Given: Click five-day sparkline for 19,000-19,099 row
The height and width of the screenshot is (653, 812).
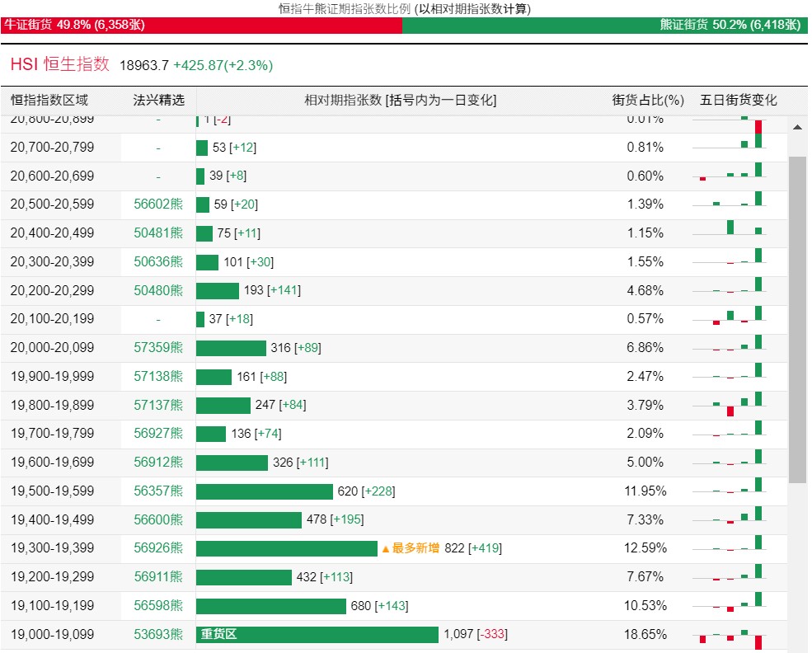Looking at the screenshot, I should [x=730, y=635].
